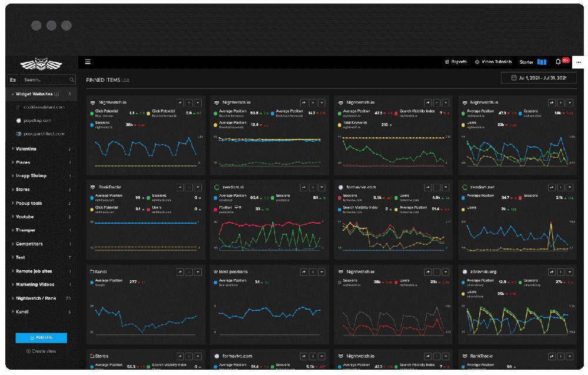Expand the Competitors group
588x375 pixels.
click(13, 244)
